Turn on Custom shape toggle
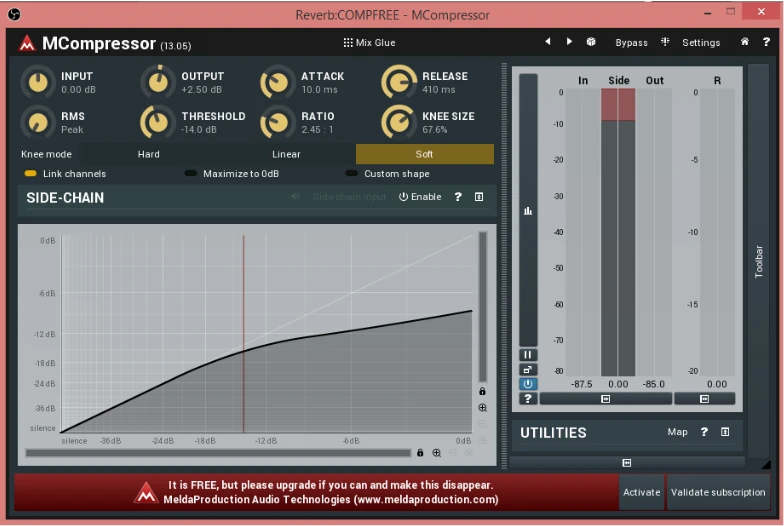Image resolution: width=784 pixels, height=526 pixels. tap(351, 174)
